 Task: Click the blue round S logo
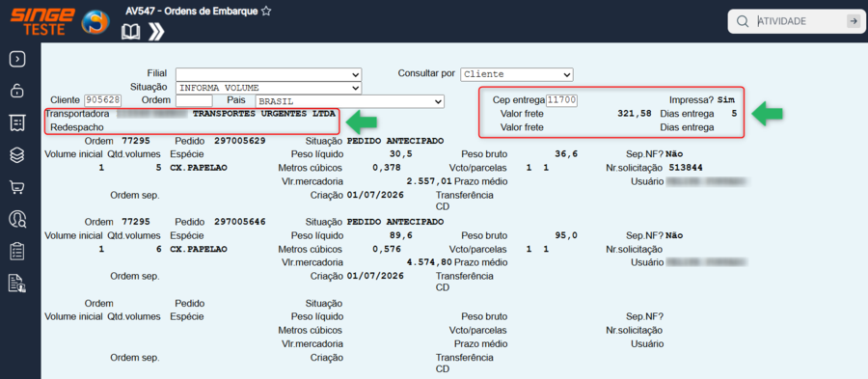95,21
